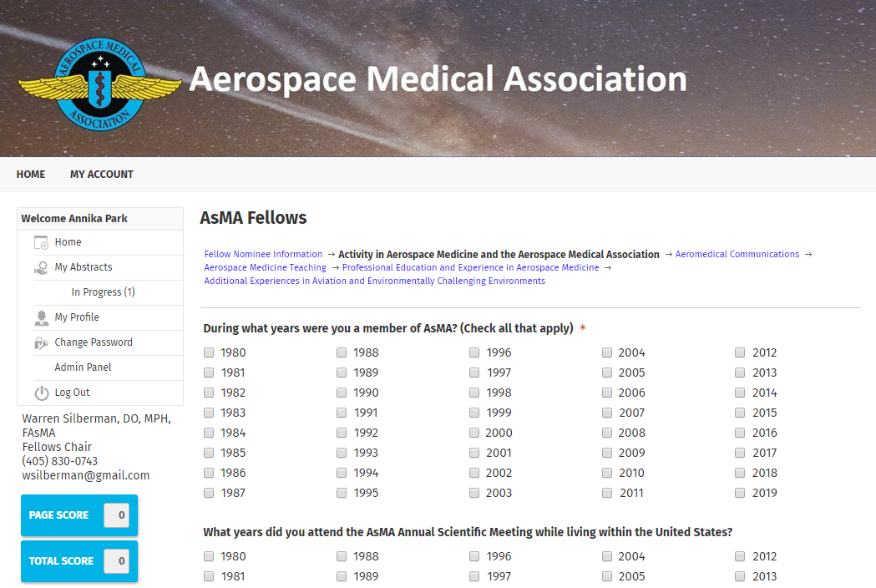
Task: Tick the 2019 membership year checkbox
Action: (740, 493)
